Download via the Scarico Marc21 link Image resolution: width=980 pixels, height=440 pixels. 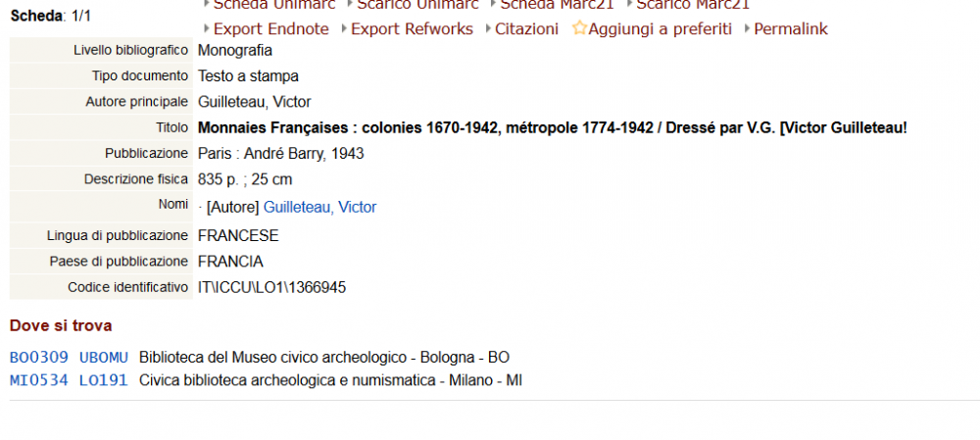pyautogui.click(x=693, y=5)
